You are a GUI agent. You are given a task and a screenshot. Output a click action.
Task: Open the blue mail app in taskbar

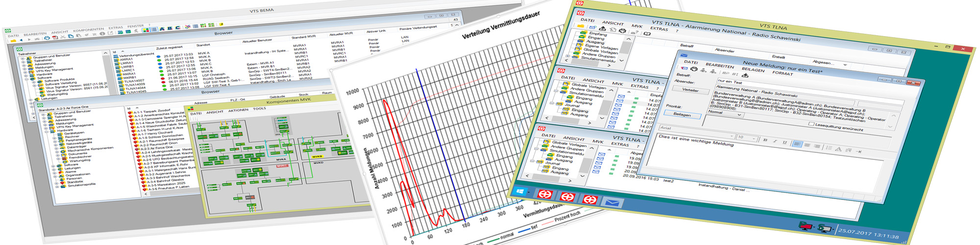612,203
